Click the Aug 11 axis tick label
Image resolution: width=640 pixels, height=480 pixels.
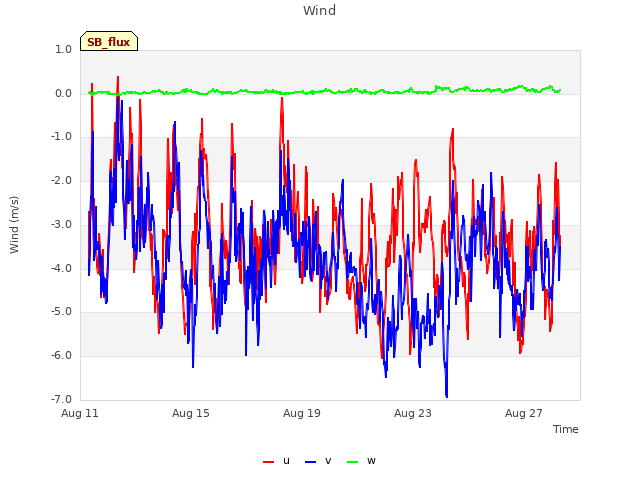point(80,413)
